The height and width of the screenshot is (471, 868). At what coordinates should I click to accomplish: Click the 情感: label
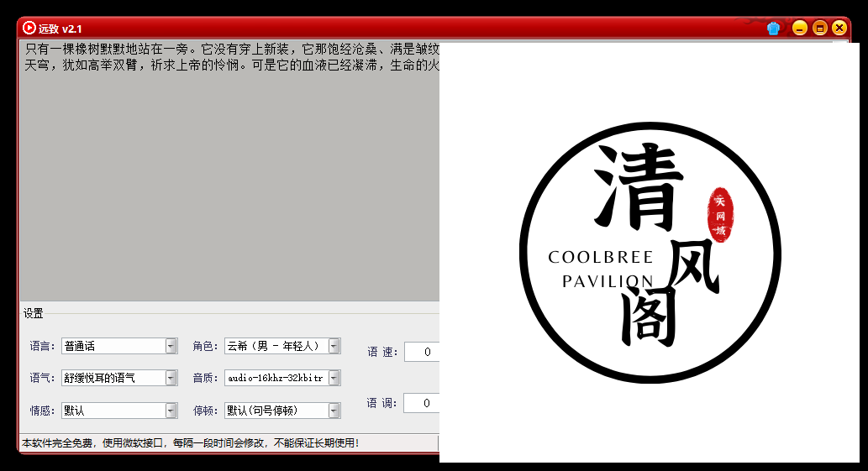click(43, 411)
